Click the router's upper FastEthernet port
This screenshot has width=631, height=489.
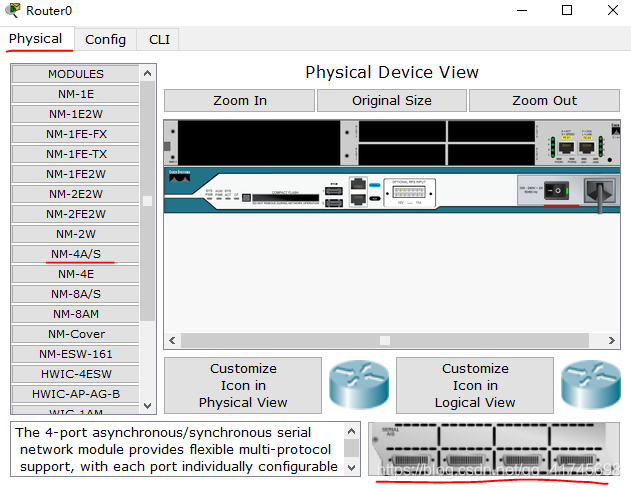point(358,184)
